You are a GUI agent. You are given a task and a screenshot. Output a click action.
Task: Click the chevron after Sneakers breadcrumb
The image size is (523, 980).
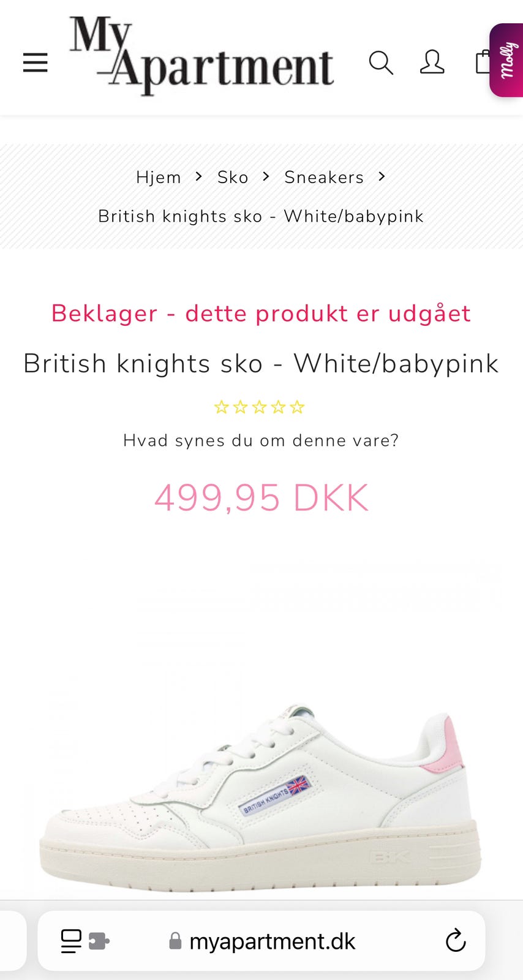click(x=382, y=176)
